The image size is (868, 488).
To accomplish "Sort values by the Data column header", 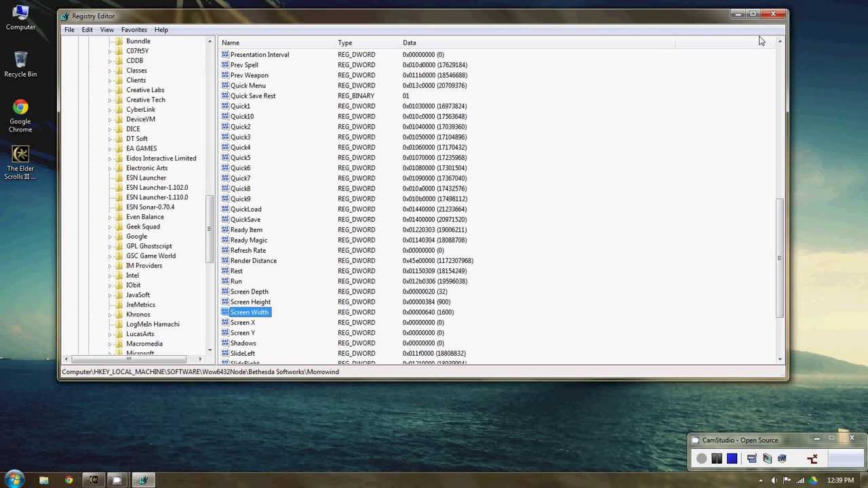I will point(537,43).
